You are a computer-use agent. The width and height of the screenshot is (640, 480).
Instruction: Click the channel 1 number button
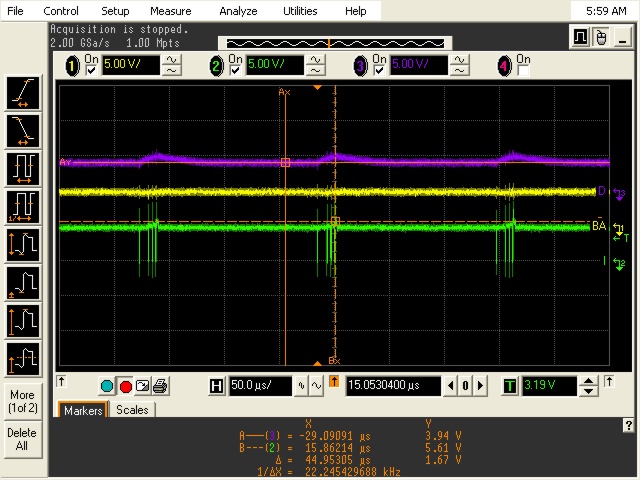pyautogui.click(x=73, y=66)
